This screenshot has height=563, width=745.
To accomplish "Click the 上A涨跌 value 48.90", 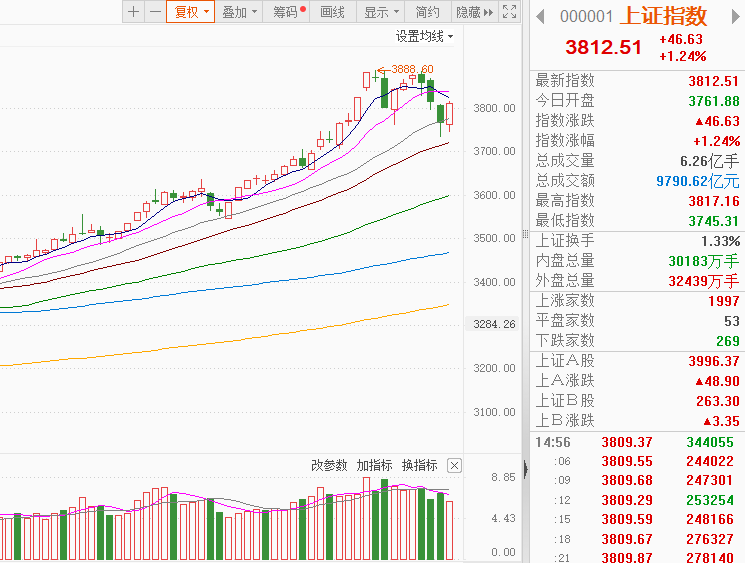I will point(717,381).
